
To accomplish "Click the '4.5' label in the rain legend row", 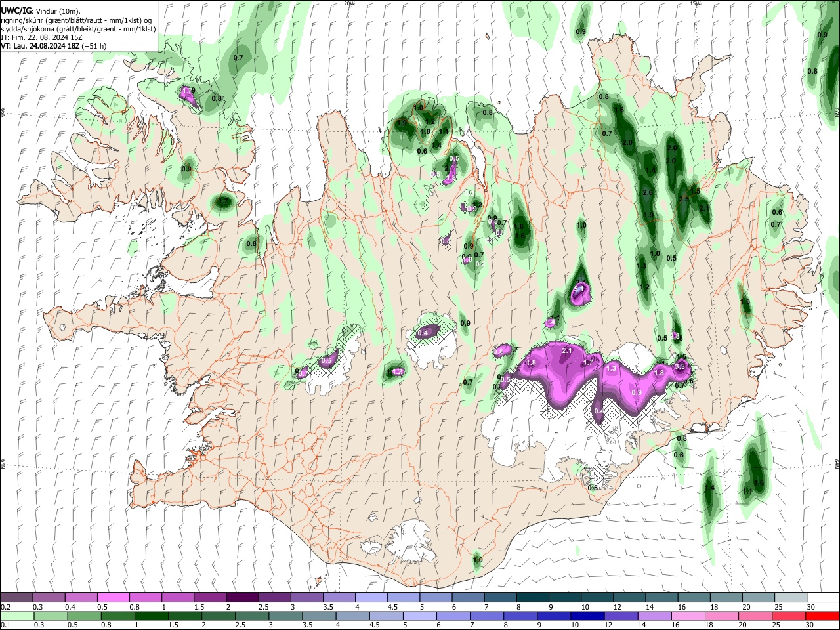I will coord(374,625).
